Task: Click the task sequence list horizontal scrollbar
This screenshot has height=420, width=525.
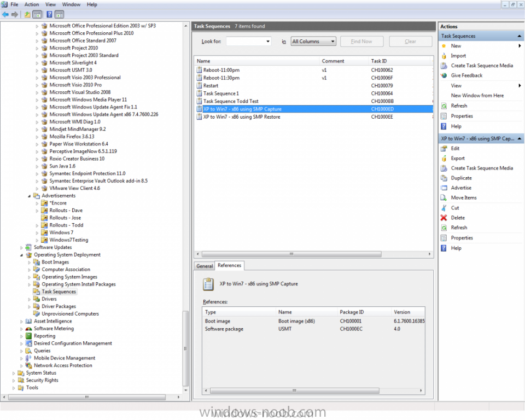Action: point(291,254)
